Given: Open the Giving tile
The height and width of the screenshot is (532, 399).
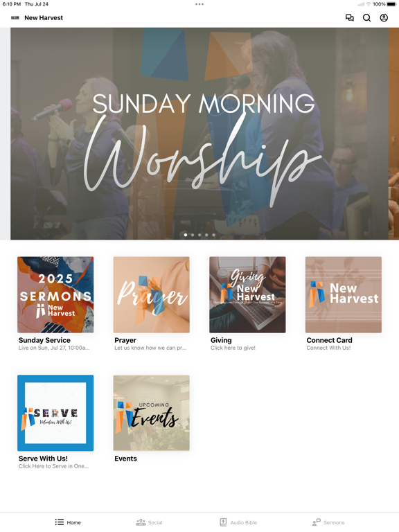Looking at the screenshot, I should 247,294.
